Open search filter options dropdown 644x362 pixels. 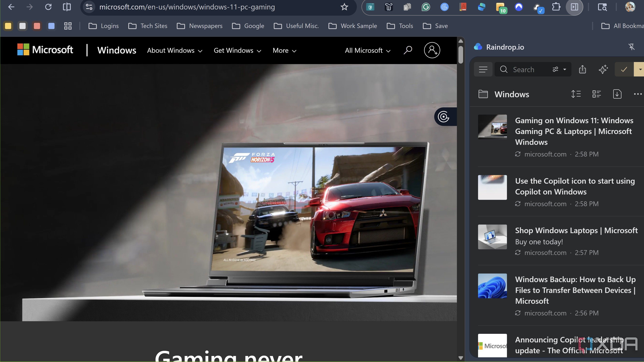559,69
